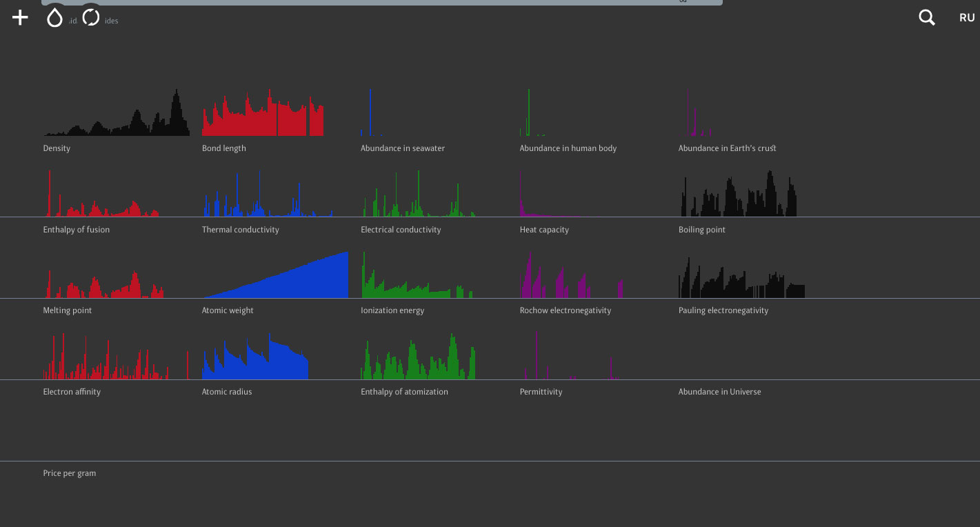Click the Abundance in Universe label
The image size is (980, 527).
[719, 392]
